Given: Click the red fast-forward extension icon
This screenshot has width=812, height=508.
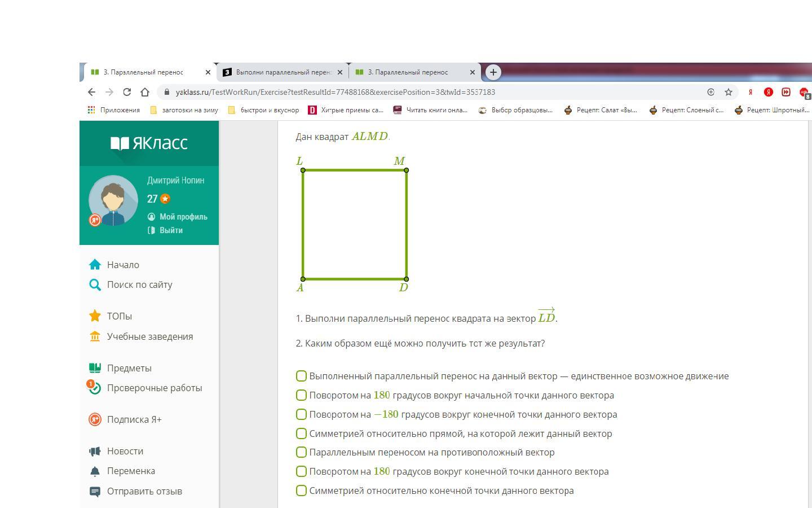Looking at the screenshot, I should (786, 92).
